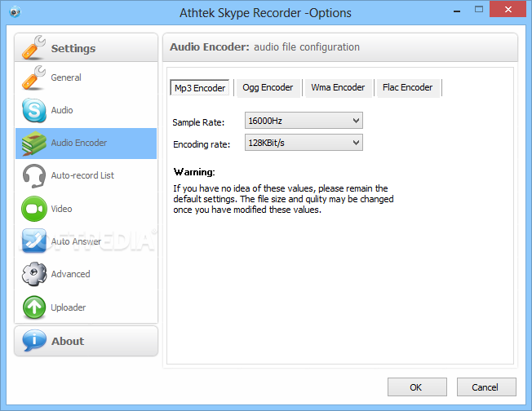Switch to the Mp3 Encoder tab
Image resolution: width=532 pixels, height=411 pixels.
pos(199,88)
